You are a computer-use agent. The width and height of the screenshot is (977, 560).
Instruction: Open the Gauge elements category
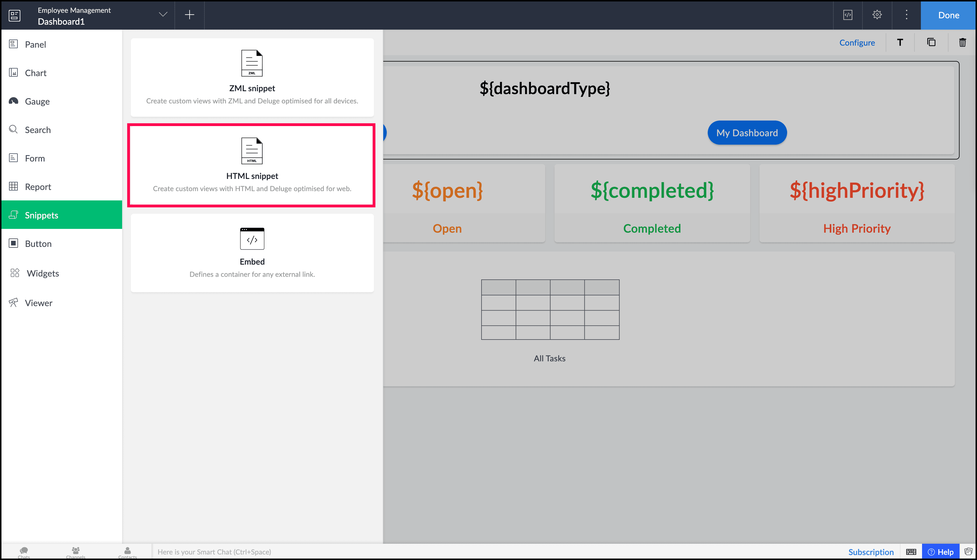[x=37, y=102]
